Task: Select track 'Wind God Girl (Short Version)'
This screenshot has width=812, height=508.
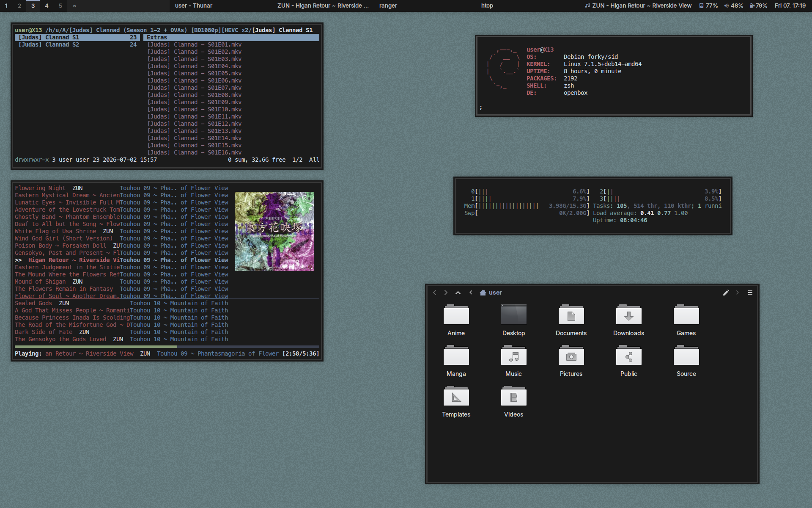Action: point(121,238)
